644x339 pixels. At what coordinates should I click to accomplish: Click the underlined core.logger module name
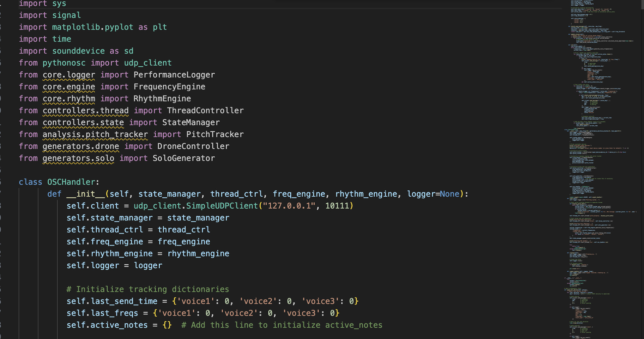click(69, 75)
